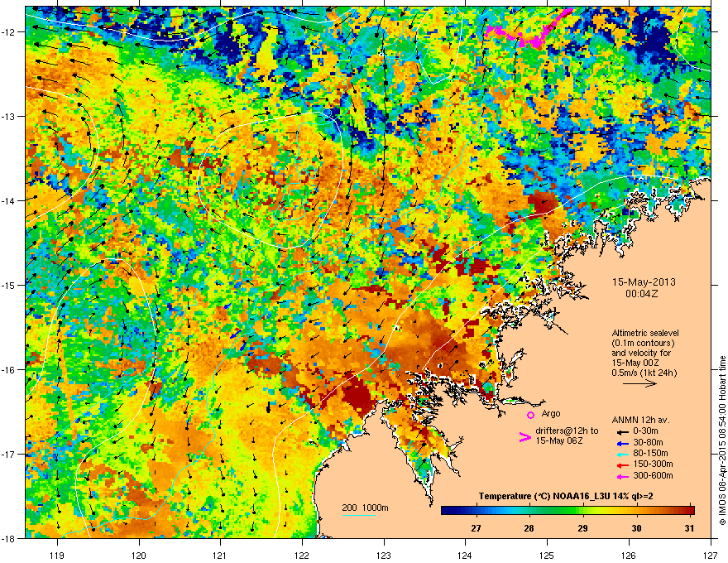Click the longitude axis label 121
This screenshot has width=728, height=563.
[x=220, y=555]
